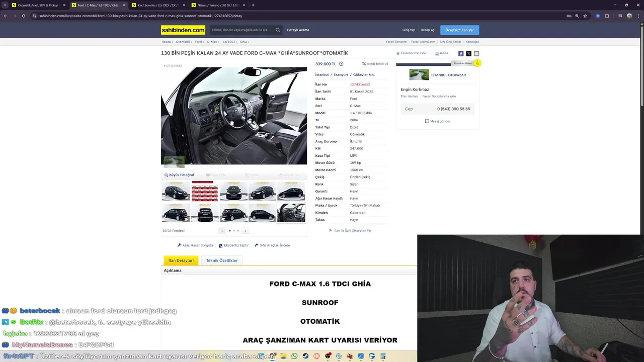The height and width of the screenshot is (362, 644).
Task: Open Ekspertiz Yaptır
Action: point(233,245)
